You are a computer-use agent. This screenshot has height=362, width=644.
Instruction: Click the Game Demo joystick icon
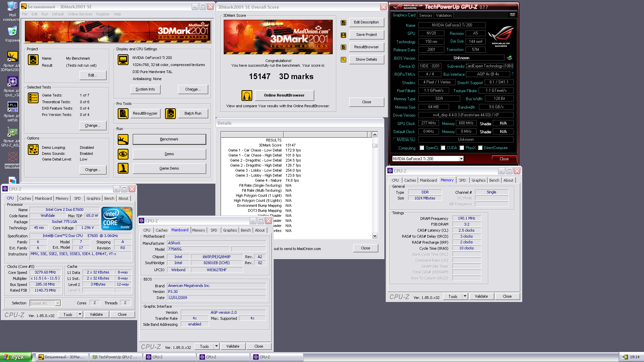tap(123, 168)
